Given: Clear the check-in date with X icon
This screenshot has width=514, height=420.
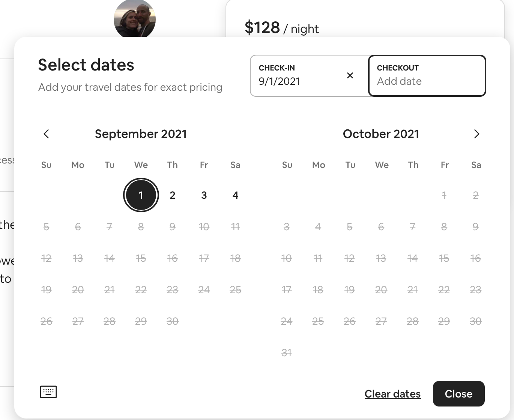Looking at the screenshot, I should [x=350, y=75].
